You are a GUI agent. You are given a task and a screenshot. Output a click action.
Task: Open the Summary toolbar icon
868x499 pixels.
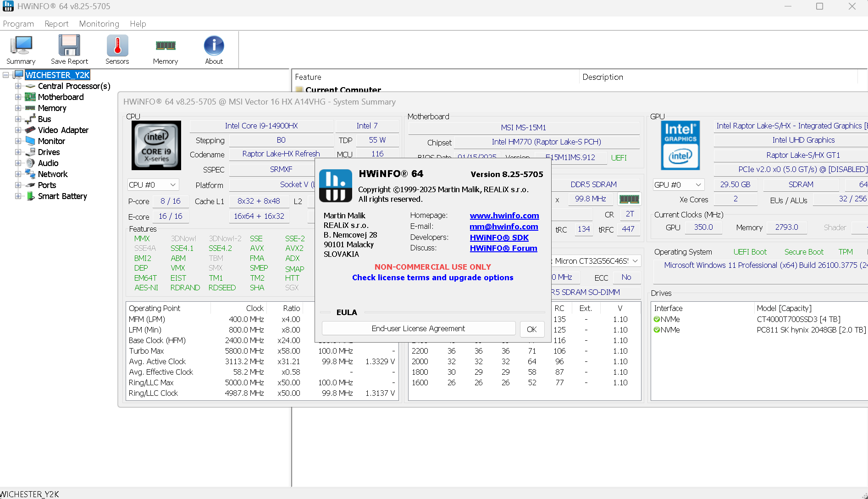pyautogui.click(x=21, y=46)
